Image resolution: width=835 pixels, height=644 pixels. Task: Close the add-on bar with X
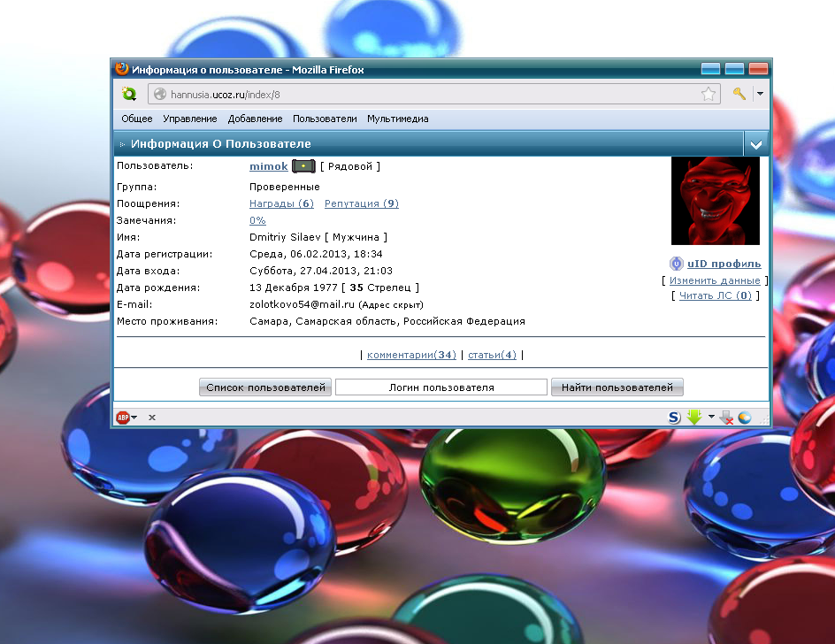152,417
